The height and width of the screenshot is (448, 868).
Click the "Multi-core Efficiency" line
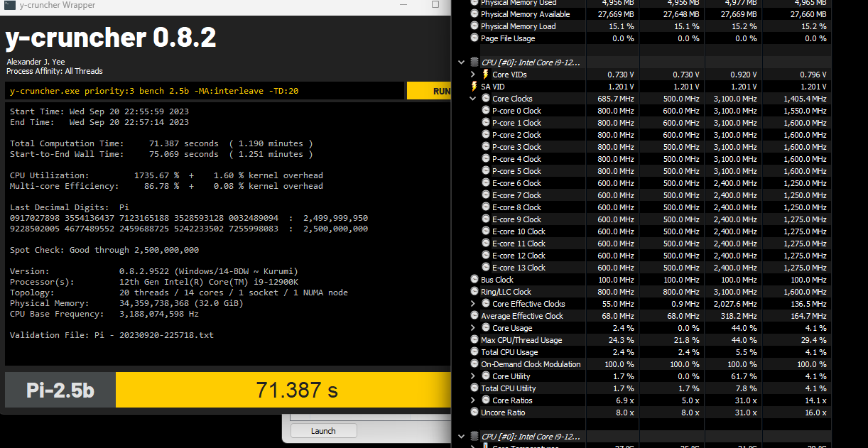pos(166,186)
